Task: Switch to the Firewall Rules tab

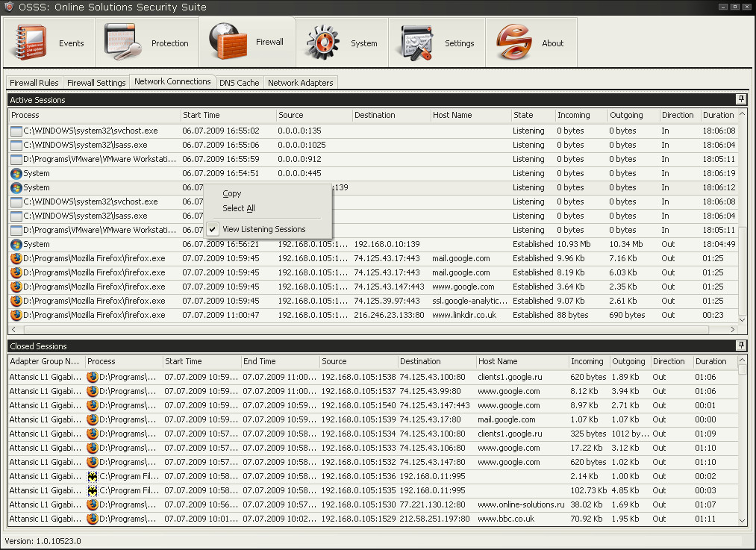Action: (x=34, y=82)
